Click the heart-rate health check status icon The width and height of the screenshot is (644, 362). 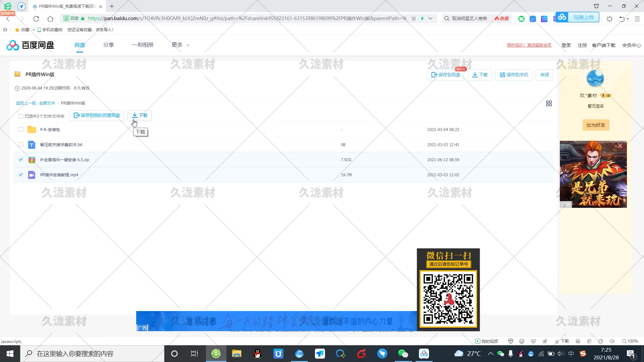[533, 341]
